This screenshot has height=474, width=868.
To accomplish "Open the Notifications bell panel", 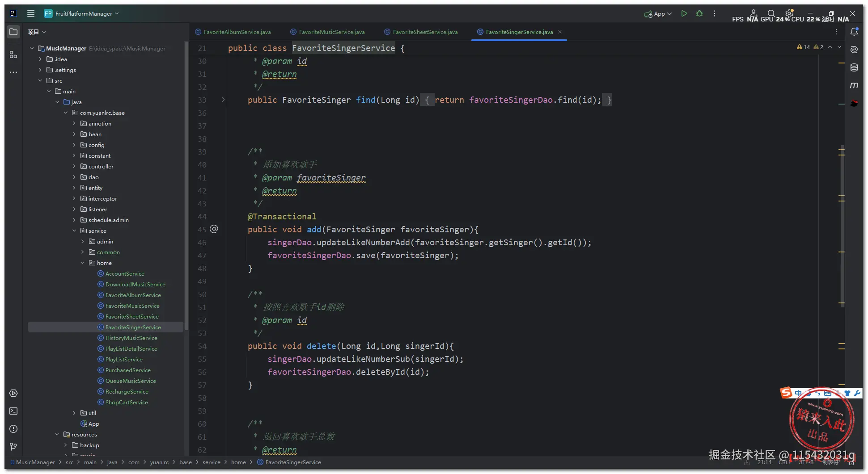I will pos(854,32).
